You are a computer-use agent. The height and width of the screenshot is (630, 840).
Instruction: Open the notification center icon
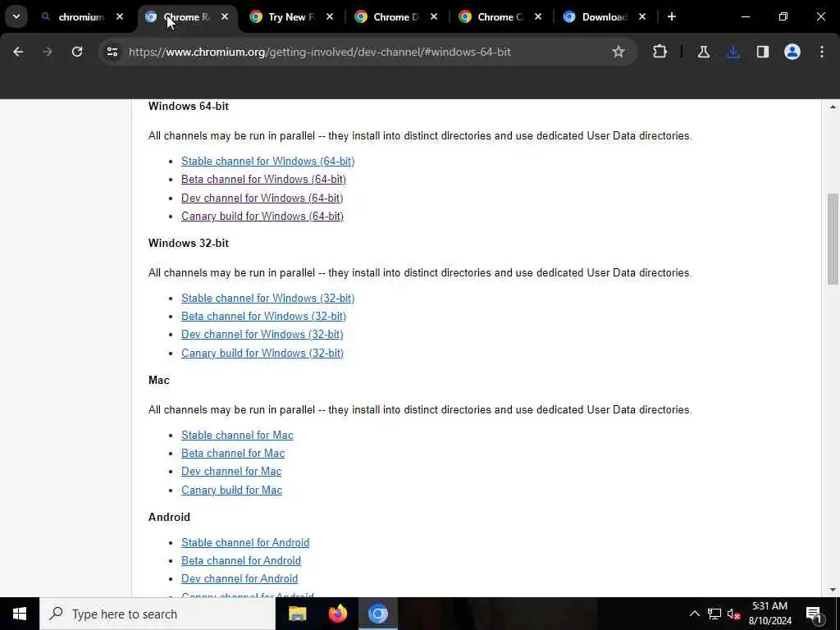[815, 614]
